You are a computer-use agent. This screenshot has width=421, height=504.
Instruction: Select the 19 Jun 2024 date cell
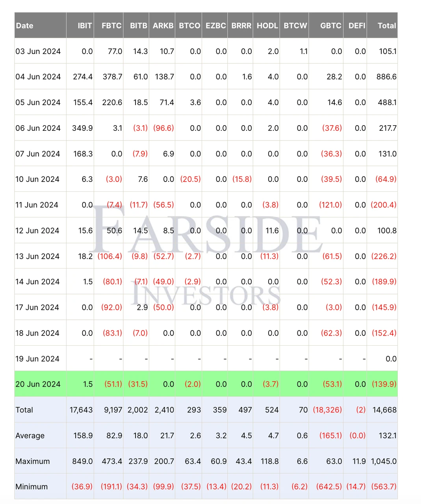click(37, 359)
